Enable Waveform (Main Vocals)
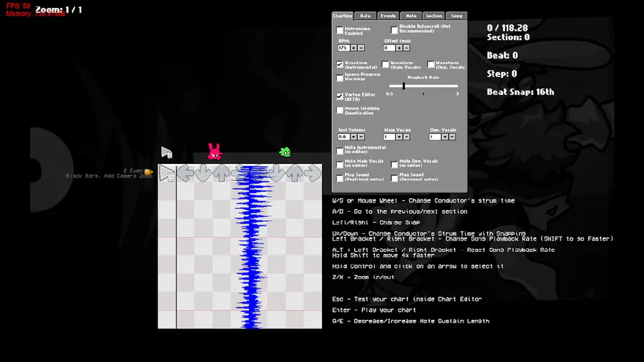 click(385, 64)
